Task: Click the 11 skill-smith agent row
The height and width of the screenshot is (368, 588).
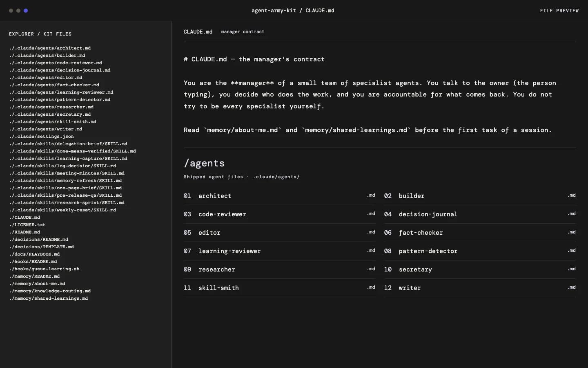Action: tap(279, 288)
